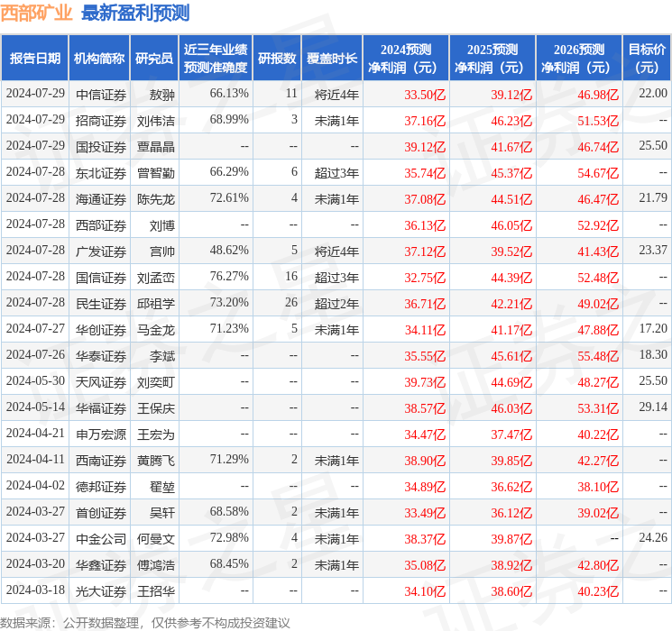
Task: Select the 西南证券 institution cell
Action: [x=101, y=460]
